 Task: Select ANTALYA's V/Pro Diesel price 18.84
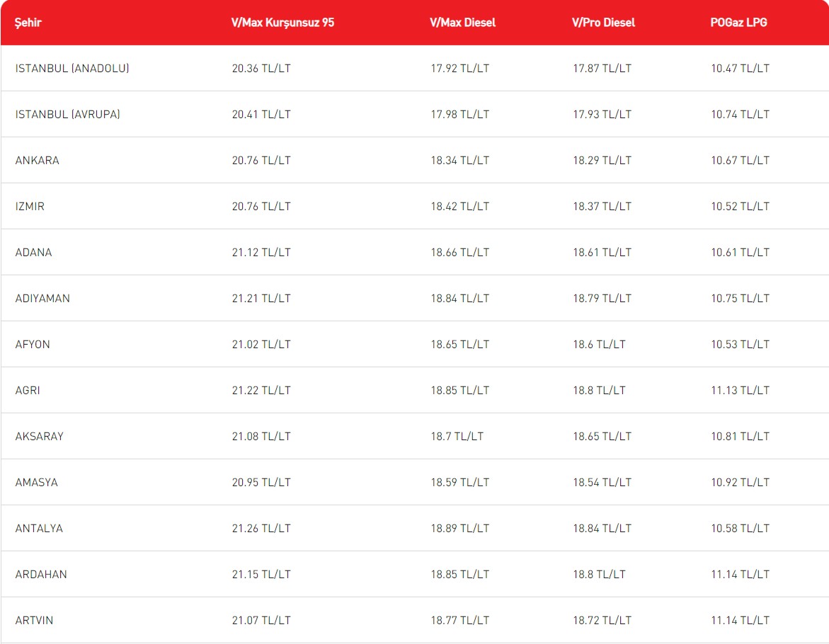[602, 529]
